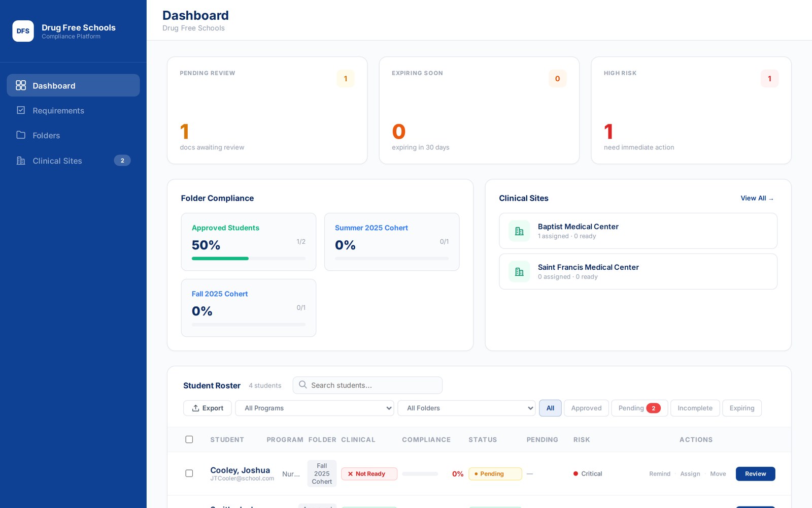
Task: Click Remind for Cooley, Joshua
Action: tap(660, 473)
